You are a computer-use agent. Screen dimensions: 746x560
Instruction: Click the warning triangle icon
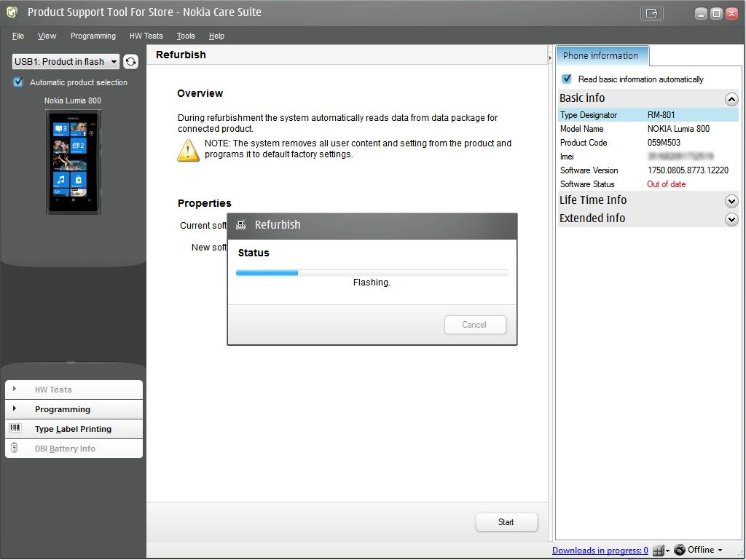click(188, 150)
